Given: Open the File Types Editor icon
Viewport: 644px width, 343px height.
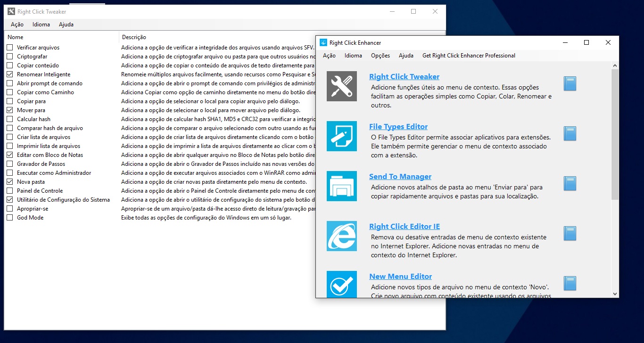Looking at the screenshot, I should click(x=342, y=136).
